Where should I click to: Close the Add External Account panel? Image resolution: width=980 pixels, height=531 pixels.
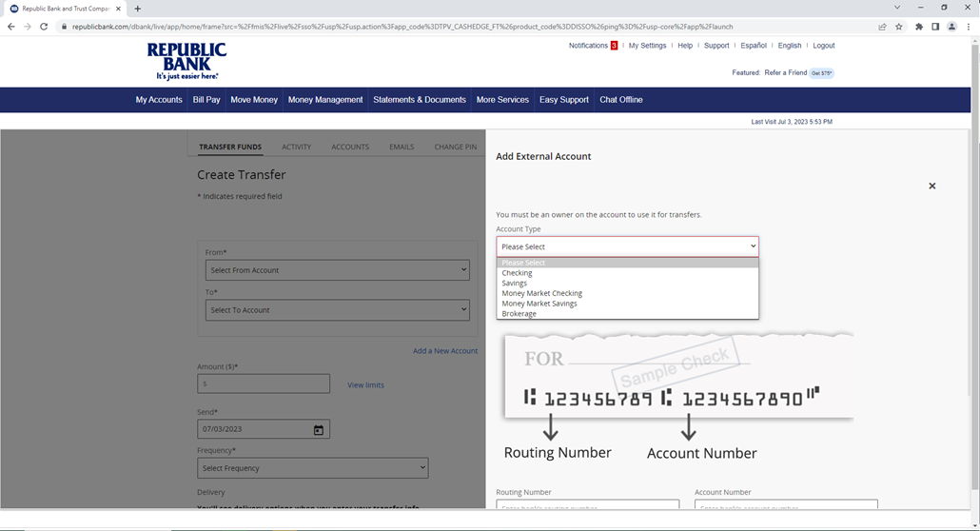[x=931, y=186]
